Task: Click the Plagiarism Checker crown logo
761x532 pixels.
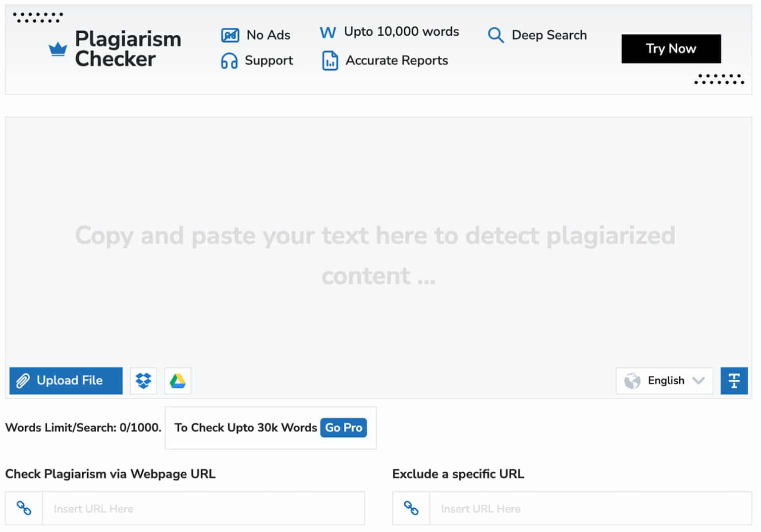Action: click(x=57, y=49)
